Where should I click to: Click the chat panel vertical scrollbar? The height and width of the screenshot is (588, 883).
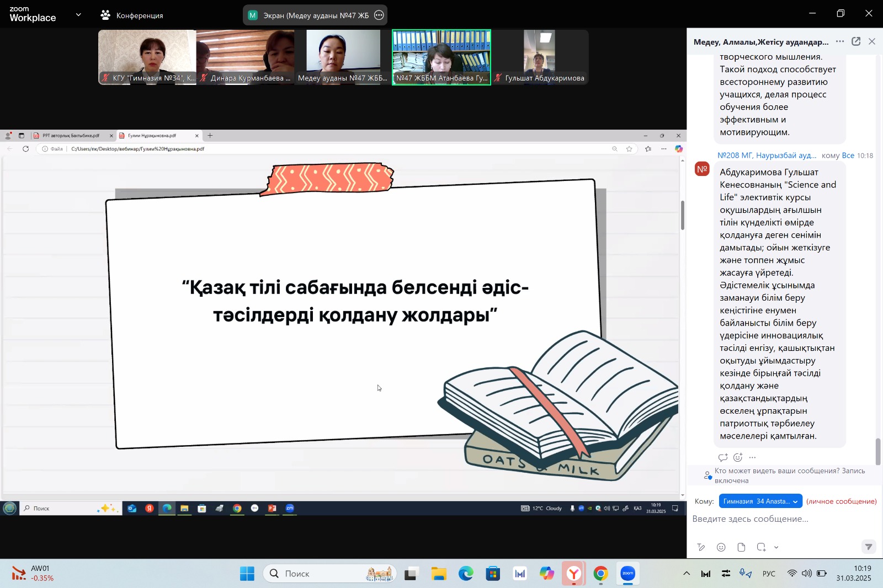(x=878, y=451)
